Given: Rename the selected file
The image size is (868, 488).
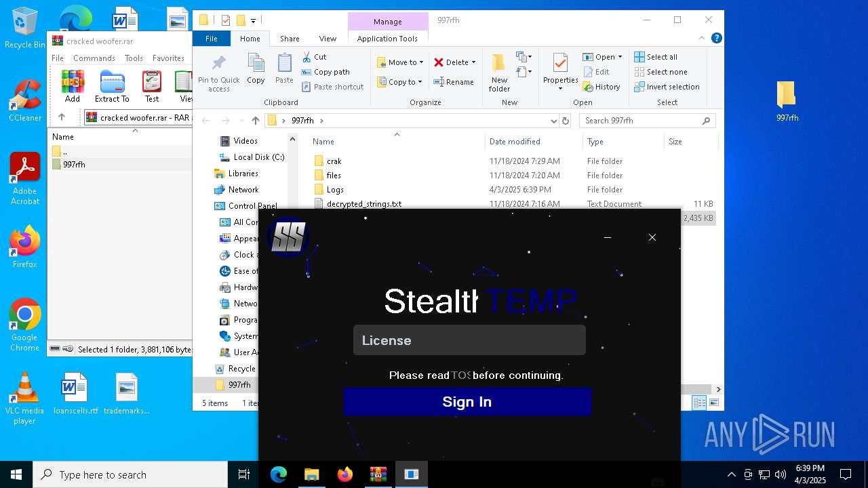Looking at the screenshot, I should pos(454,82).
